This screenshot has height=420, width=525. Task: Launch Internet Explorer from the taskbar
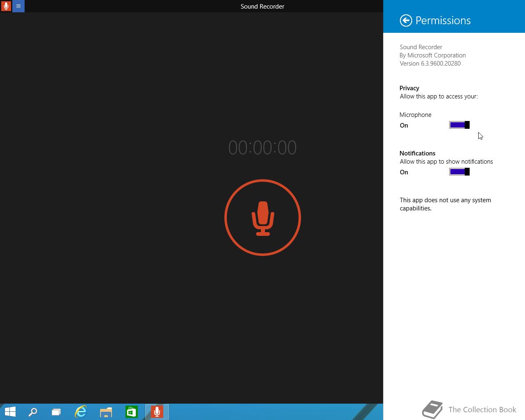(81, 412)
